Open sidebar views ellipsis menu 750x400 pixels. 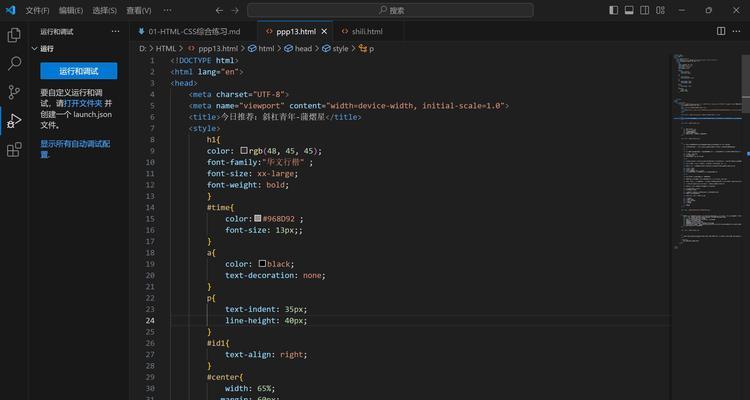pos(115,32)
